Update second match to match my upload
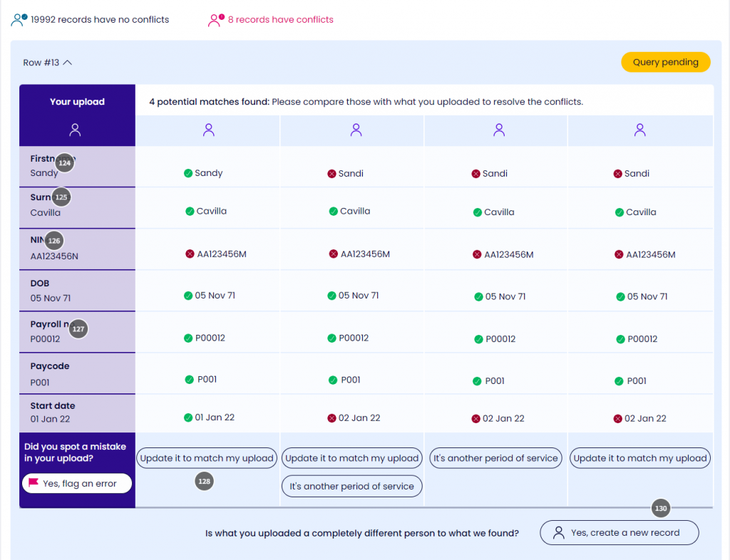Screen dimensions: 730x560 point(352,458)
